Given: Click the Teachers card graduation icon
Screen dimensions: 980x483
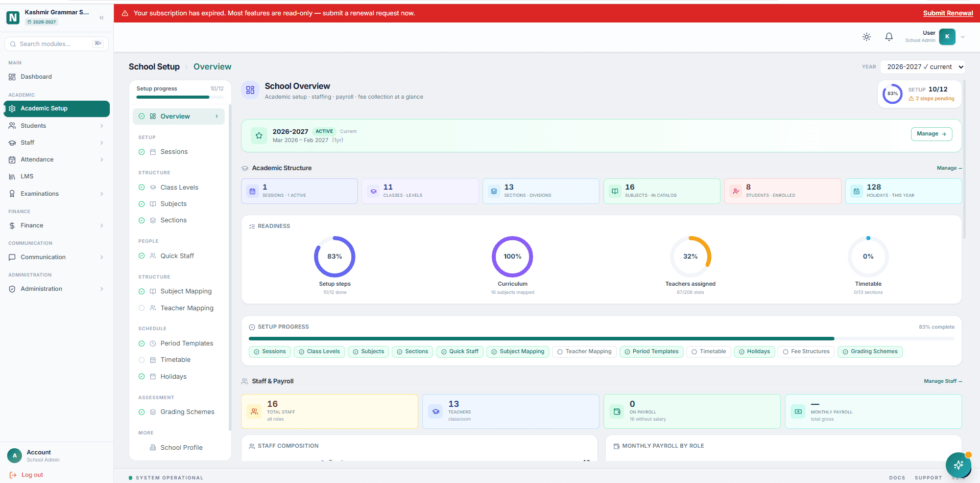Looking at the screenshot, I should click(x=436, y=411).
